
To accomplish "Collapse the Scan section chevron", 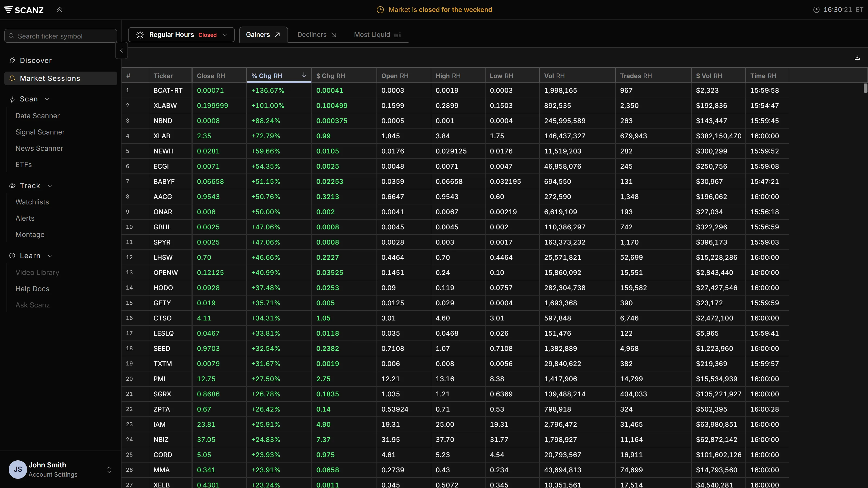I will tap(47, 99).
